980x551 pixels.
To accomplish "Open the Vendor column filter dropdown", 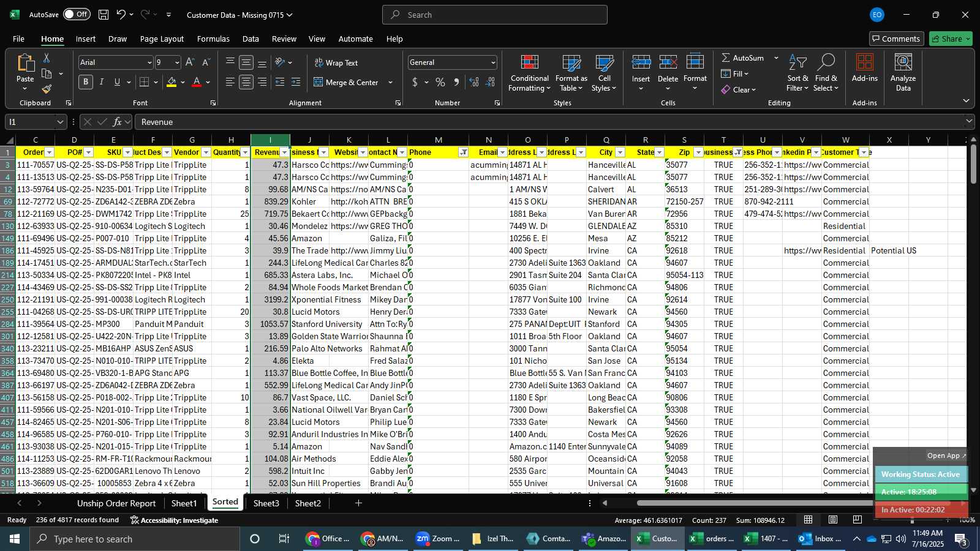I will pyautogui.click(x=206, y=152).
